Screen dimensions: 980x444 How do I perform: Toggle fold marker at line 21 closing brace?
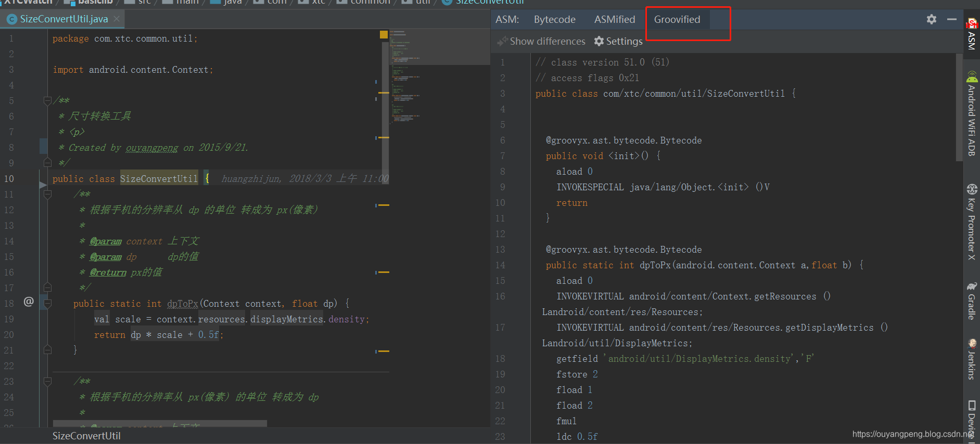point(47,350)
